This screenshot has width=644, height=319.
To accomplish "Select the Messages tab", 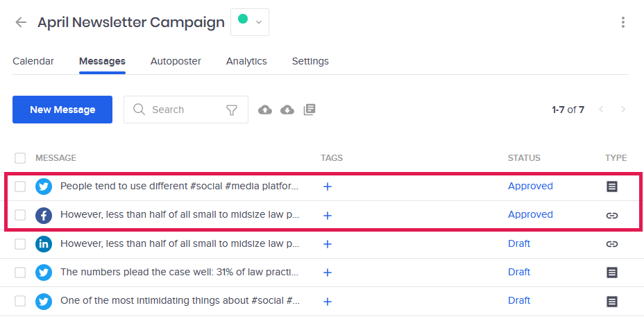I will tap(102, 61).
